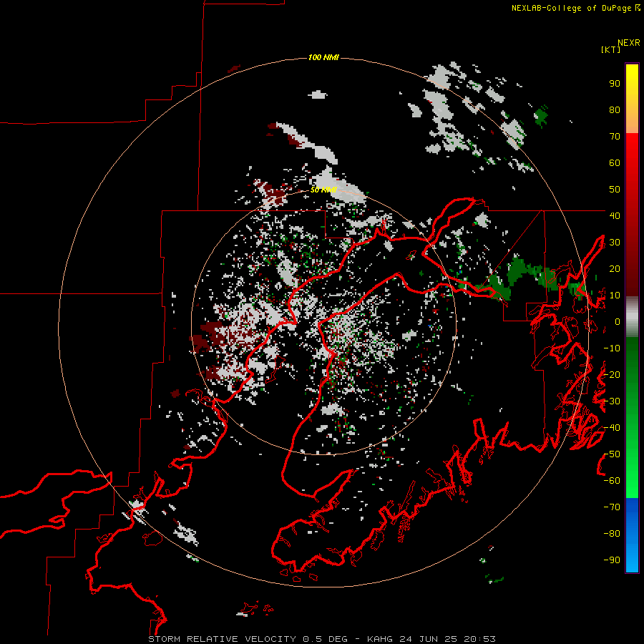Click the -30 scale value
The height and width of the screenshot is (644, 644).
tap(612, 401)
